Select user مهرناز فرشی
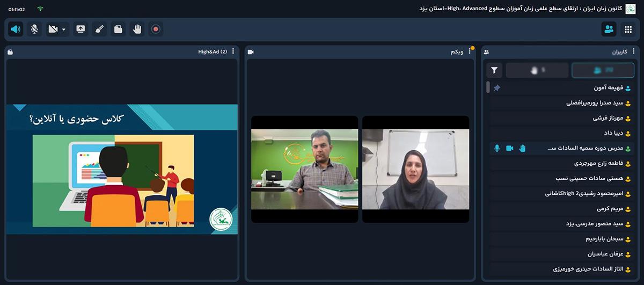Screen dimensions: 644x285 tap(562, 118)
